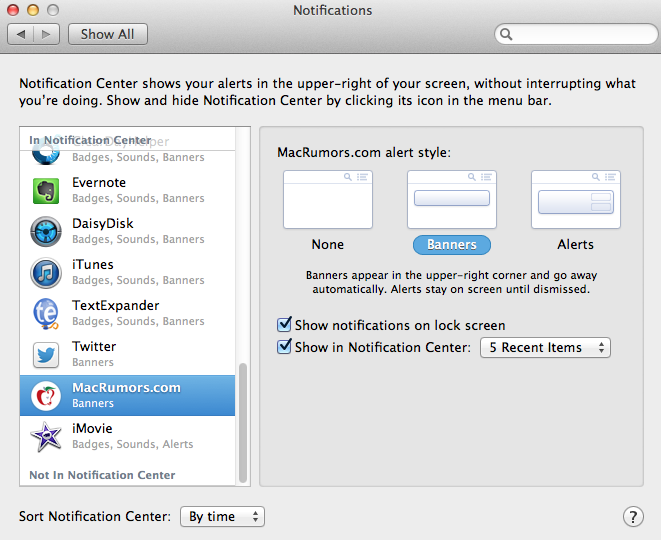Click the red close window button
This screenshot has width=661, height=540.
coord(13,10)
